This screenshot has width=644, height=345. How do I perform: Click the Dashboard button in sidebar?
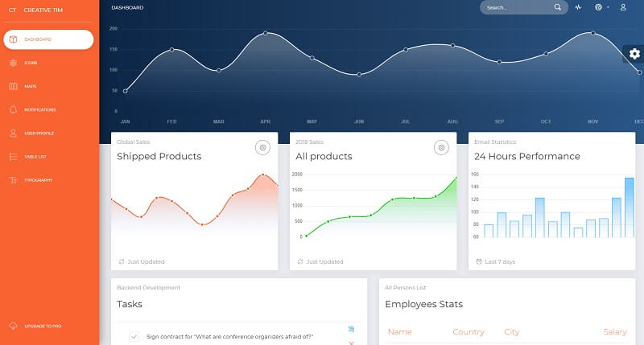47,39
